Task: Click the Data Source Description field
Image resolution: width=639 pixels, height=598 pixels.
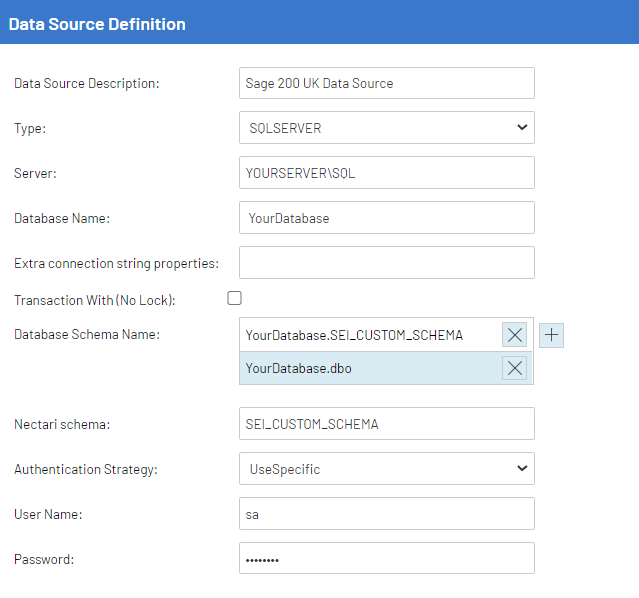Action: coord(387,83)
